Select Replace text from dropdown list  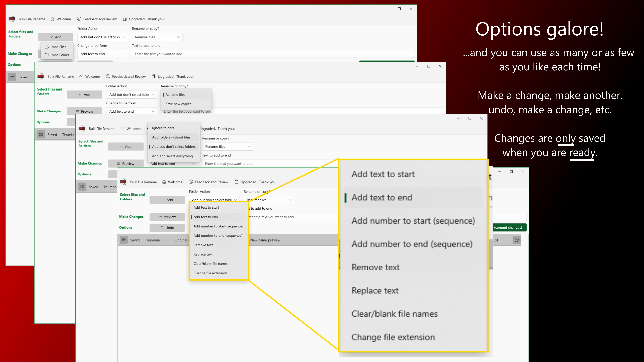pos(203,254)
